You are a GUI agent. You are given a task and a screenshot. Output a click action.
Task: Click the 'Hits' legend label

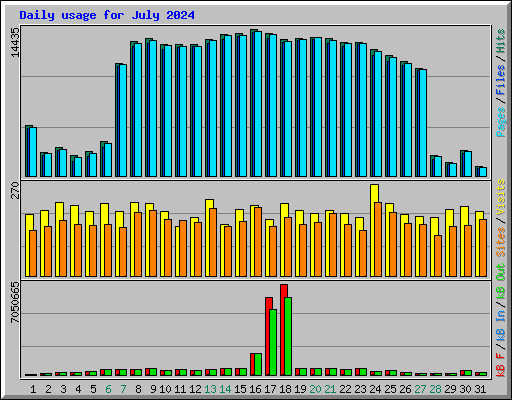[x=501, y=41]
